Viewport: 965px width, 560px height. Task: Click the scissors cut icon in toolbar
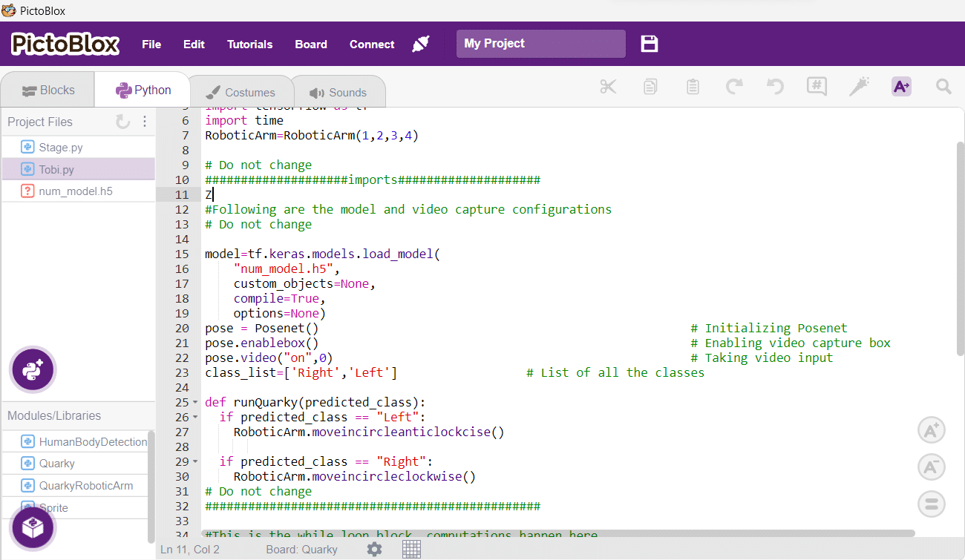[x=608, y=87]
